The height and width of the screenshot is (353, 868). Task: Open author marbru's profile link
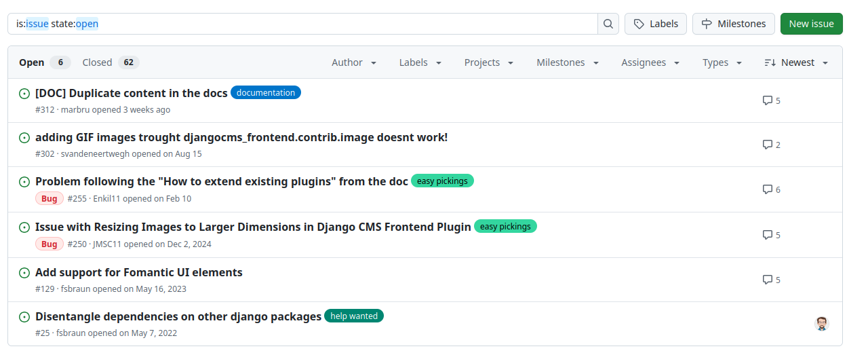pos(75,110)
